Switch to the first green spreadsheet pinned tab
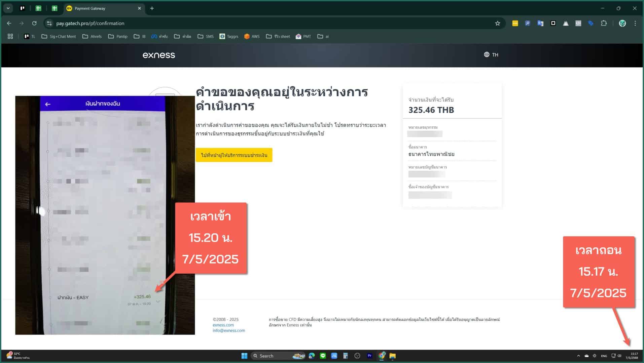Screen dimensions: 644x363 click(x=38, y=8)
